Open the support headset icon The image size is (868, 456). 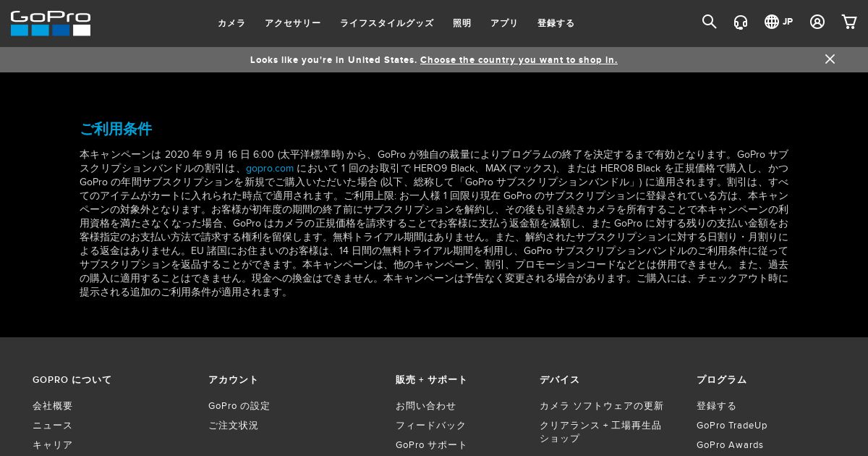(x=741, y=22)
